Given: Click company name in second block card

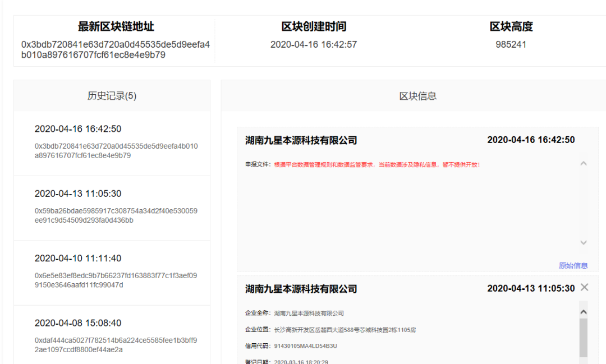Looking at the screenshot, I should coord(301,289).
